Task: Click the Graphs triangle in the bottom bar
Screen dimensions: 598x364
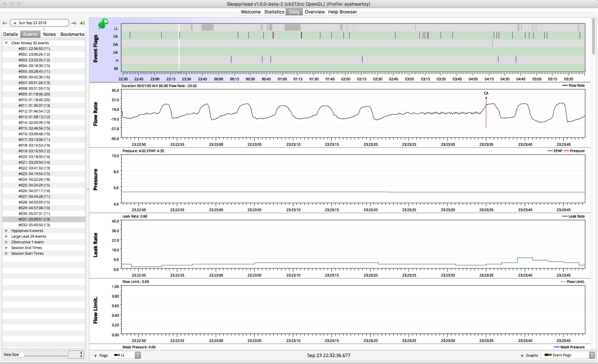Action: pos(522,355)
